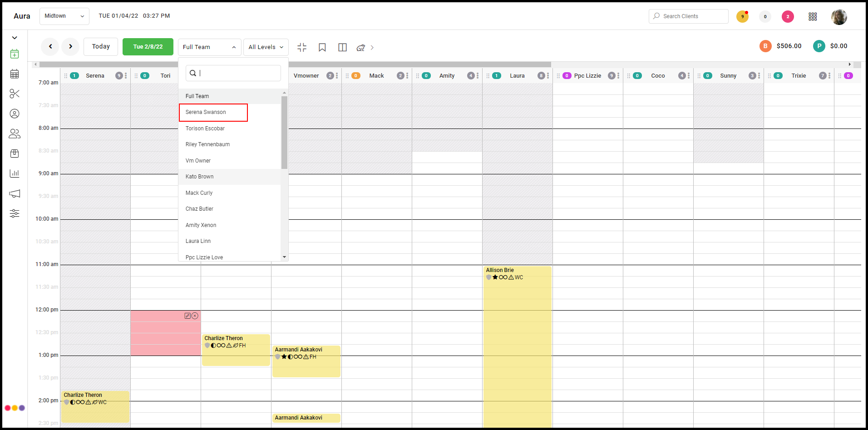Open the All Levels dropdown
Viewport: 868px width, 430px height.
point(266,47)
